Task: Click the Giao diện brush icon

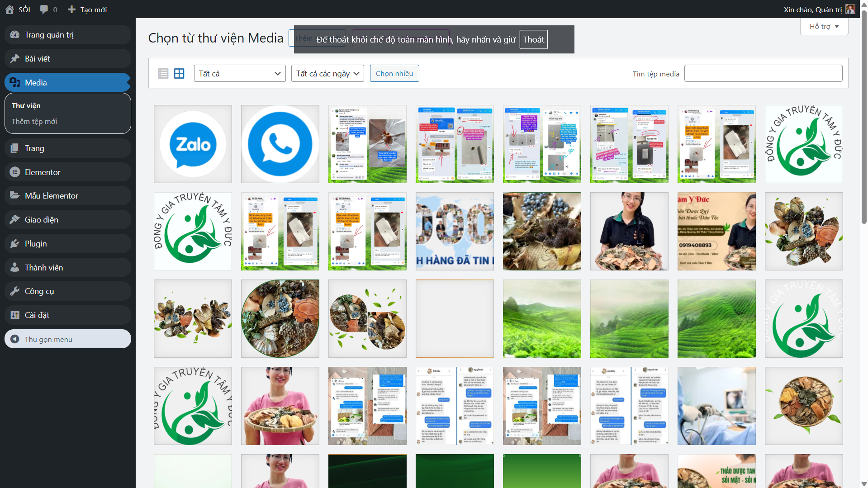Action: point(15,220)
